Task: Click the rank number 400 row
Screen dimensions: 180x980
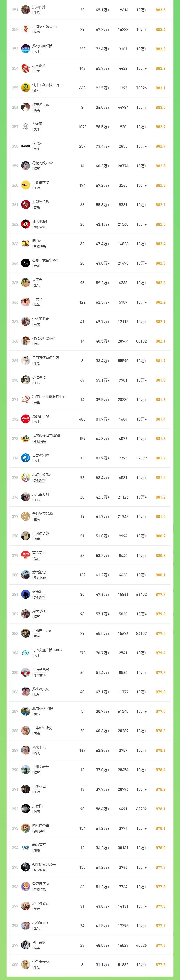Action: 90,964
